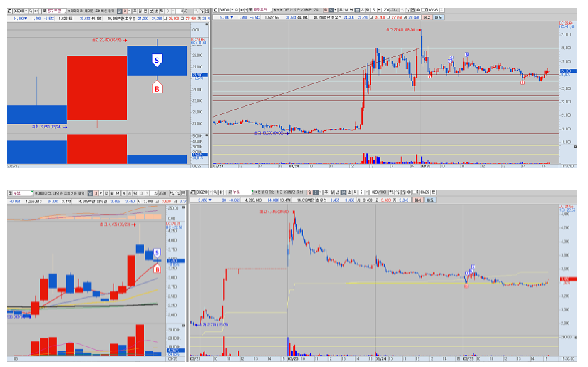
Task: Select 분 (minute) period in bottom-right chart
Action: click(x=343, y=192)
